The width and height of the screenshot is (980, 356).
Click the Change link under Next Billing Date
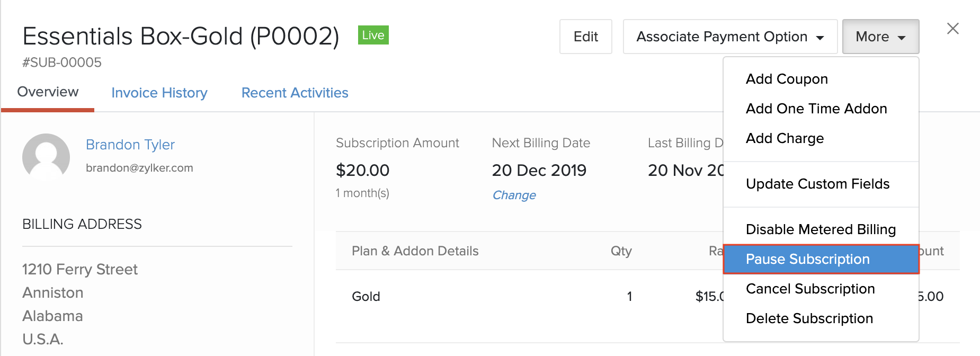(x=513, y=195)
